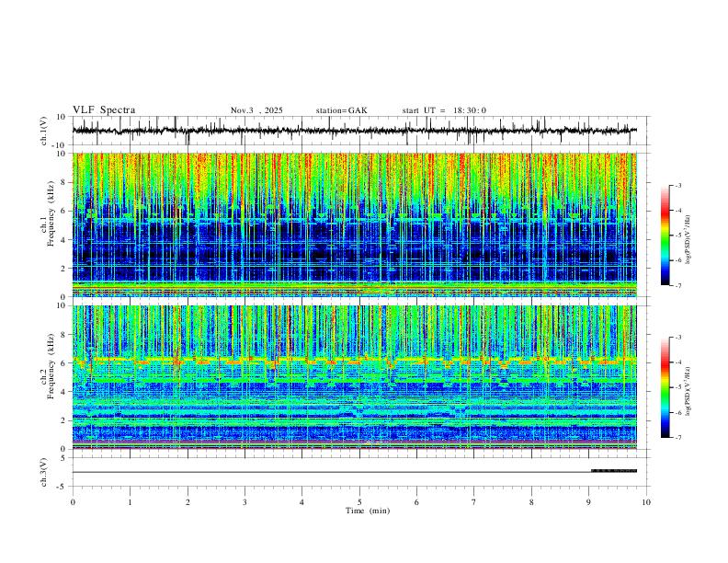Click the "ch.1(V)" waveform axis label
Screen dimensions: 728x563
click(44, 131)
